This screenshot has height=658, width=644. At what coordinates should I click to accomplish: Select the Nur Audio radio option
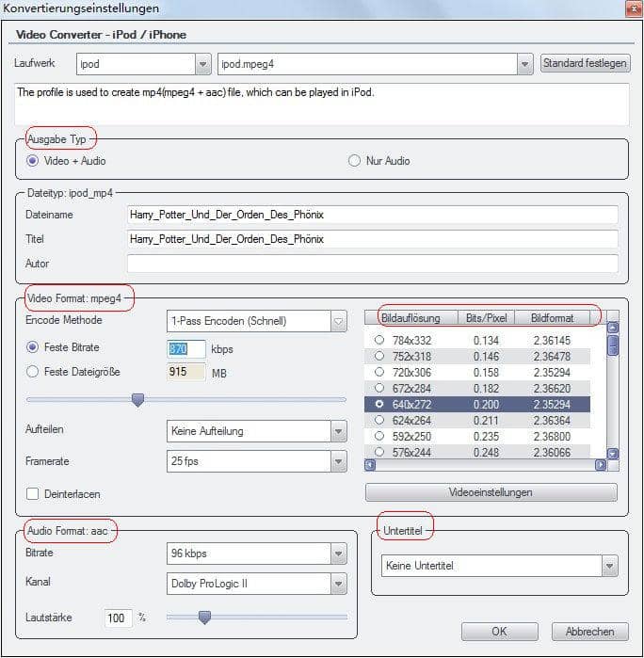[x=354, y=161]
